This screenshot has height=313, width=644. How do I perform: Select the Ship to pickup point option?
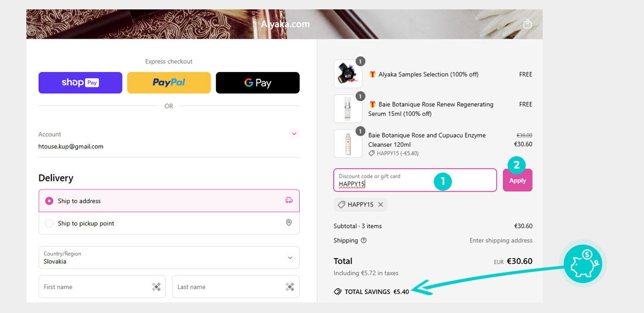pyautogui.click(x=49, y=223)
